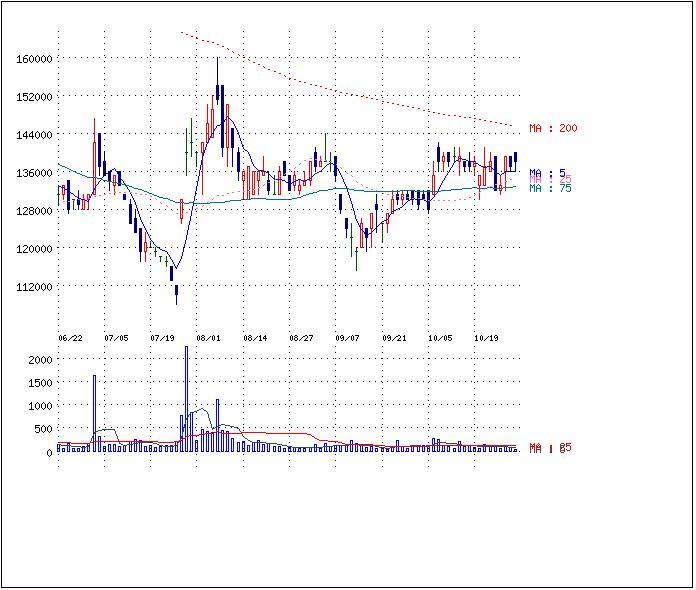The width and height of the screenshot is (696, 590).
Task: Select the 07/19 date marker
Action: pos(162,338)
